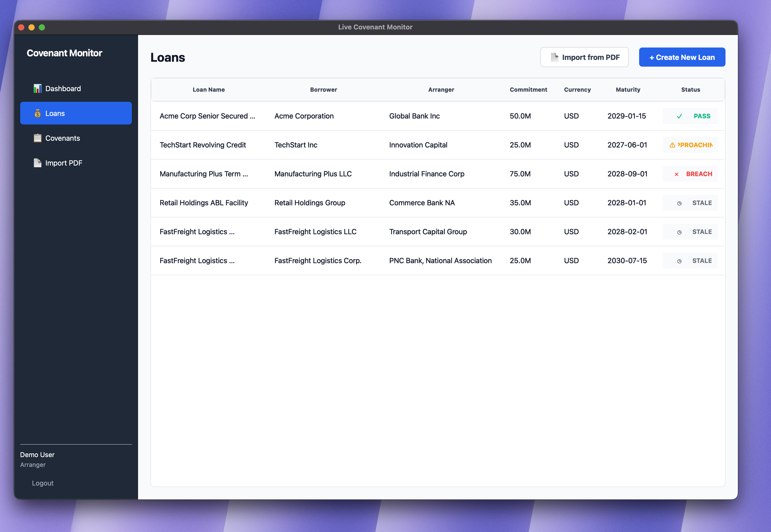
Task: Click the orange APPROACHING warning triangle icon
Action: pos(672,145)
